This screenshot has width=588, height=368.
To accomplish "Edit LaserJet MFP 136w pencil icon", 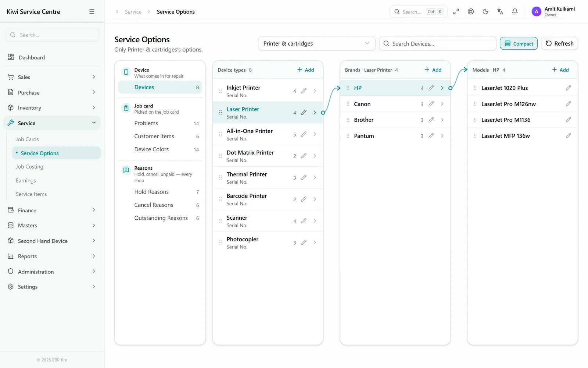I will coord(569,136).
